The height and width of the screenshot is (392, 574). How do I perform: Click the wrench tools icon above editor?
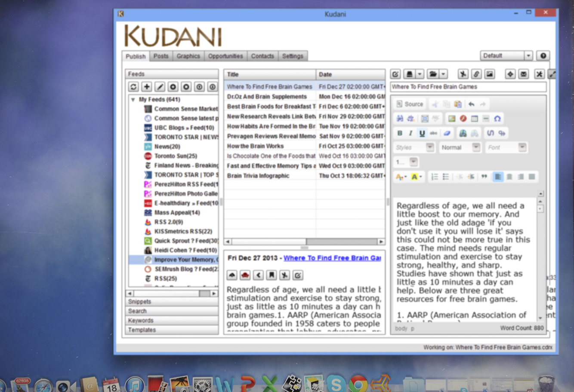(x=539, y=74)
